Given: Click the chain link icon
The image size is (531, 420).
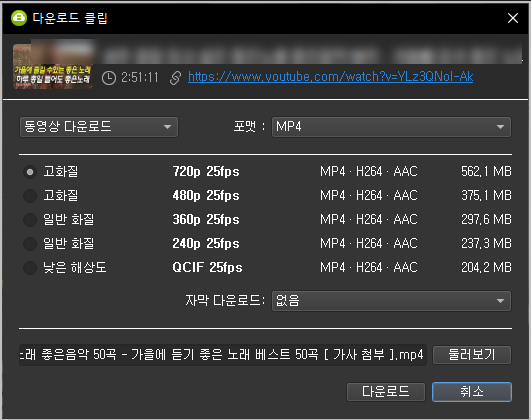Looking at the screenshot, I should (x=175, y=78).
